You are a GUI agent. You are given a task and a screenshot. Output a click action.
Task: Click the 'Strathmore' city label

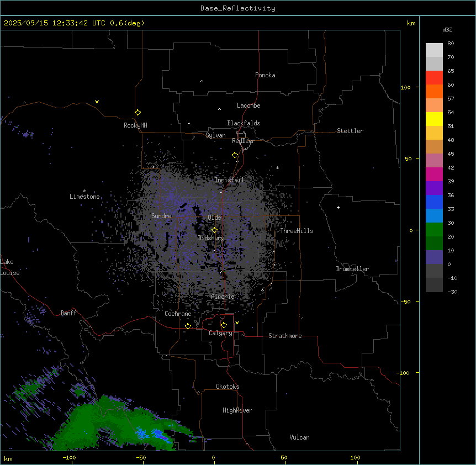285,336
